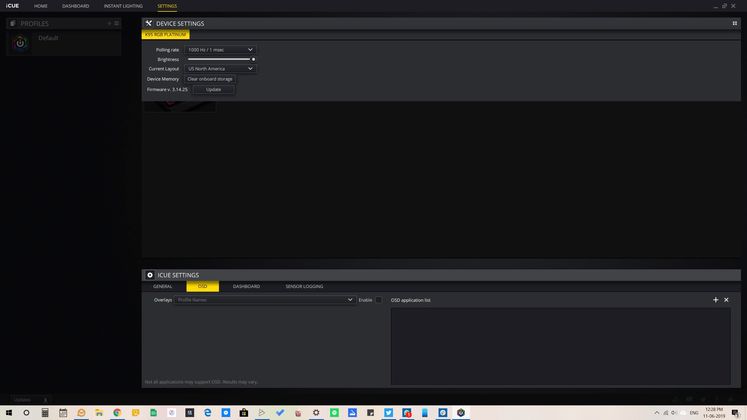
Task: Select the OSD tab
Action: click(202, 286)
